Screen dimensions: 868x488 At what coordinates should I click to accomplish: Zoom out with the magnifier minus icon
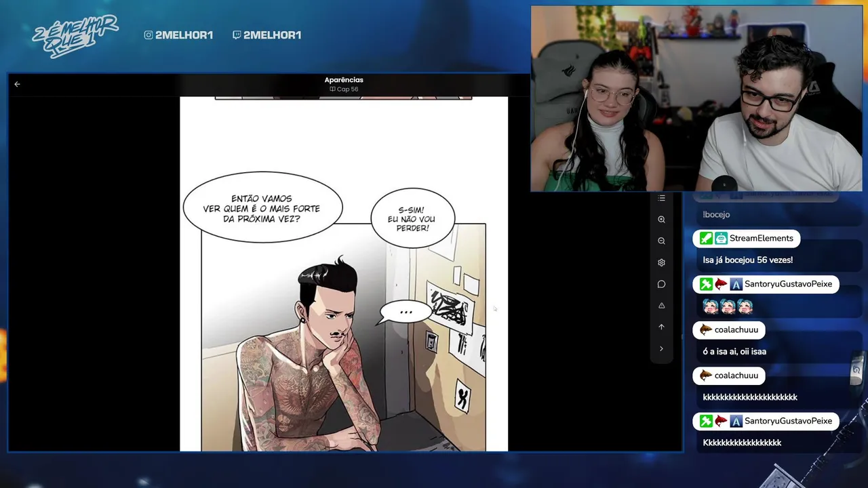click(661, 241)
